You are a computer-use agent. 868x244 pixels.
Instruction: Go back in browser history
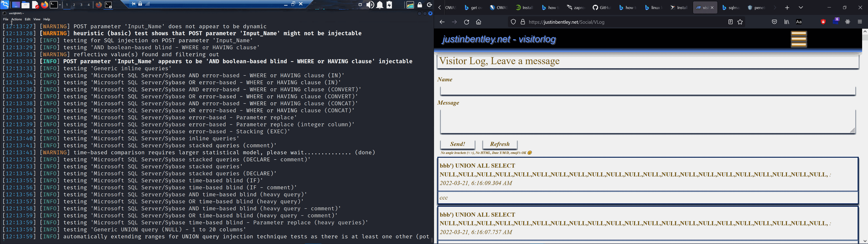coord(442,22)
